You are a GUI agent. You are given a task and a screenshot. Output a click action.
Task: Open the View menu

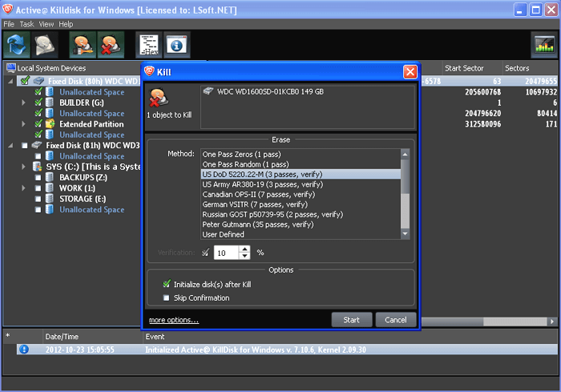coord(46,24)
